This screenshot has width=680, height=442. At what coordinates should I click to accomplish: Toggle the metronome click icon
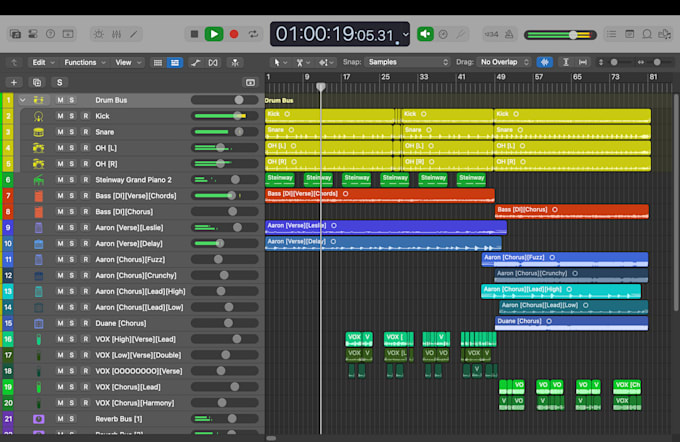[509, 34]
